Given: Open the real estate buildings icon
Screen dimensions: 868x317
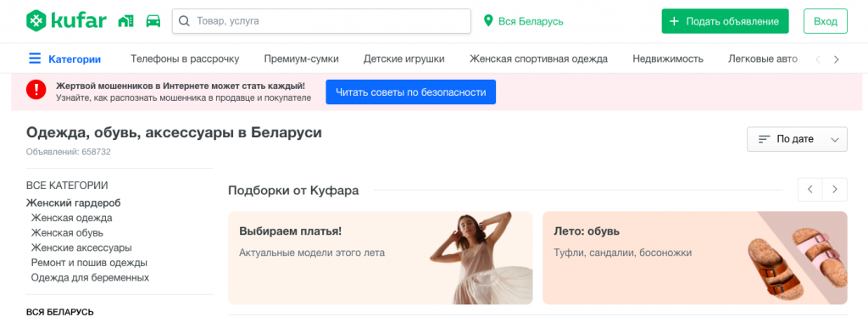Looking at the screenshot, I should point(125,21).
